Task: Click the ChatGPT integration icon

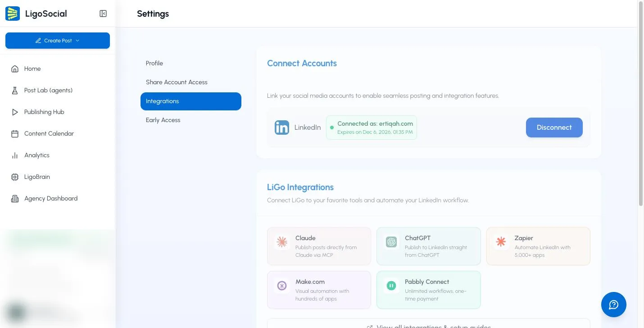Action: click(391, 242)
